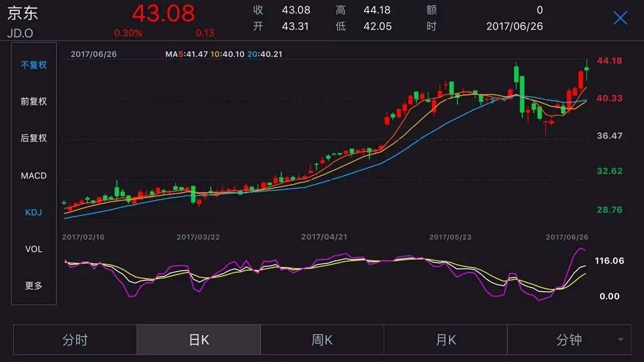Click the 28.76 price axis label
644x362 pixels.
[609, 210]
